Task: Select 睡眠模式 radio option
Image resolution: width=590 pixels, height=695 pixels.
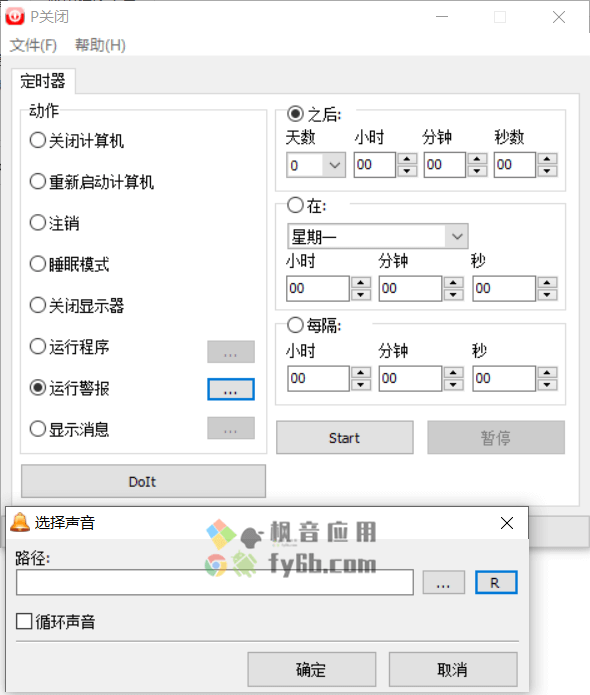Action: point(38,264)
